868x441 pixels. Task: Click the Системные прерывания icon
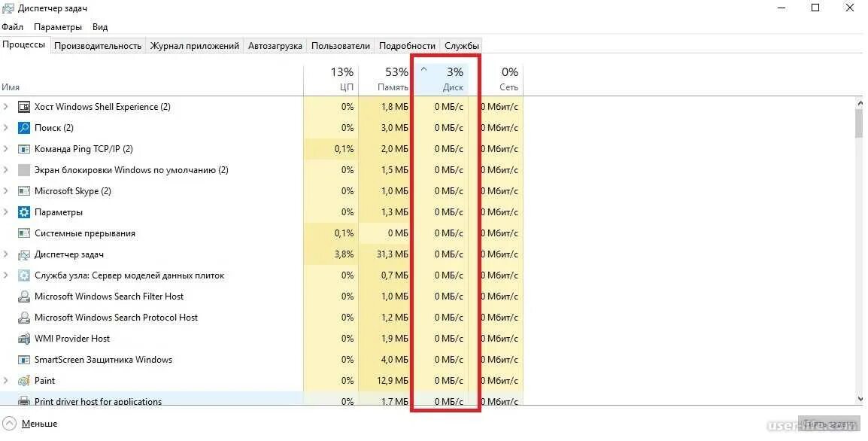(24, 233)
